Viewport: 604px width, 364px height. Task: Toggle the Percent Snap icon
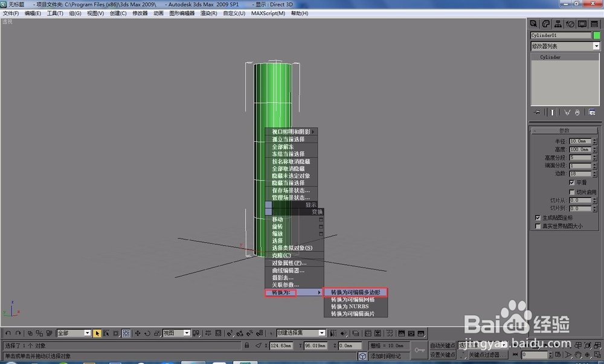tap(249, 333)
